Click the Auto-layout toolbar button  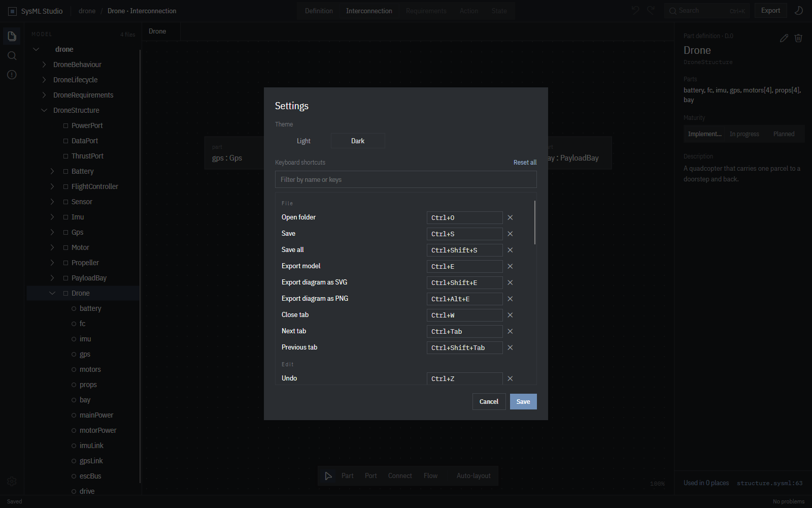tap(473, 476)
